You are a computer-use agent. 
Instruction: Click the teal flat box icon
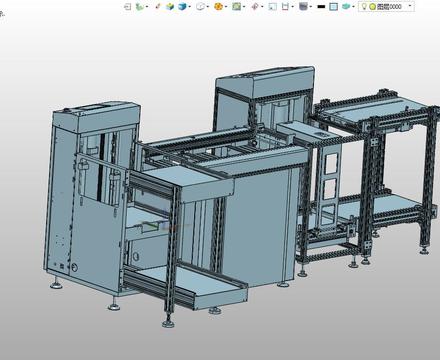point(347,6)
